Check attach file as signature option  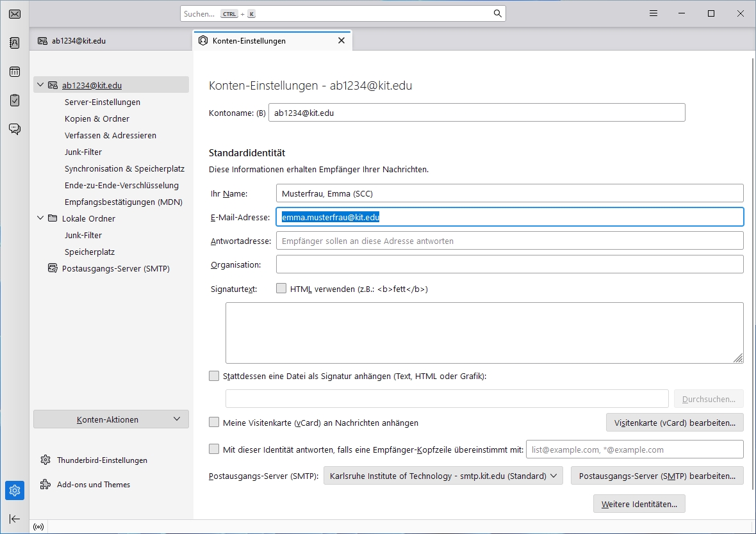[x=214, y=376]
